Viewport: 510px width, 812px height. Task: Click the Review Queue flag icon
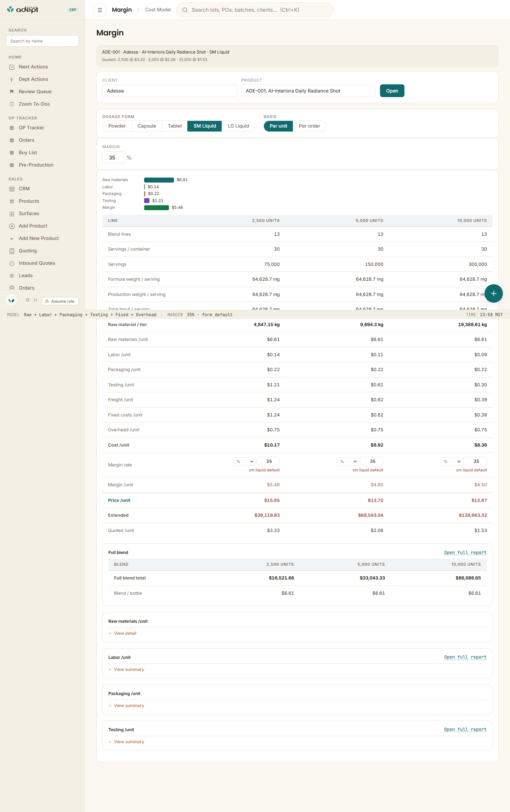(x=12, y=92)
